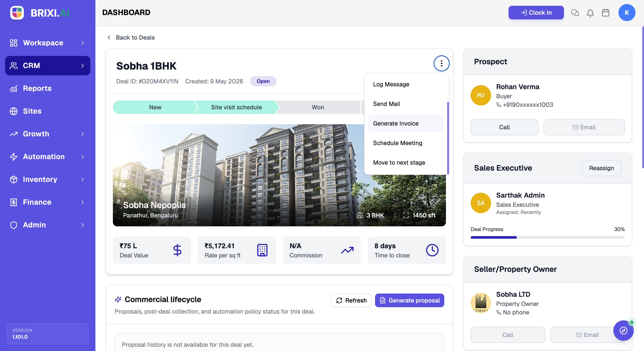The height and width of the screenshot is (351, 644).
Task: Click the three-dot deal options button
Action: click(441, 63)
